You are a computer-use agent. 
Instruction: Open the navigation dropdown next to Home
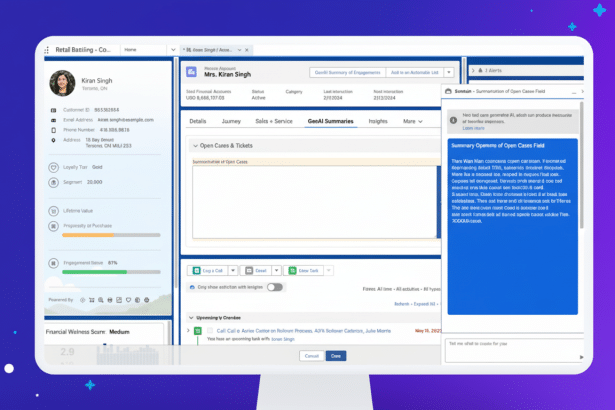pyautogui.click(x=173, y=50)
